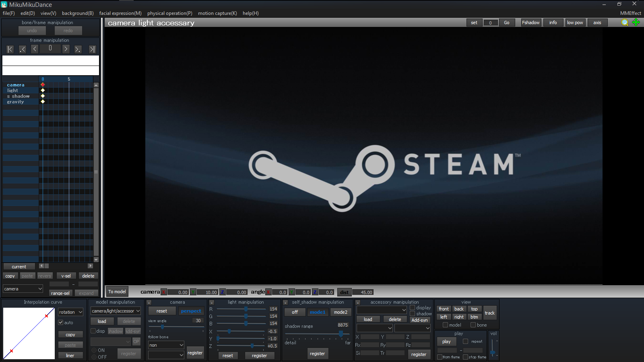The height and width of the screenshot is (362, 644).
Task: Collapse the camera panel minus button
Action: [149, 302]
